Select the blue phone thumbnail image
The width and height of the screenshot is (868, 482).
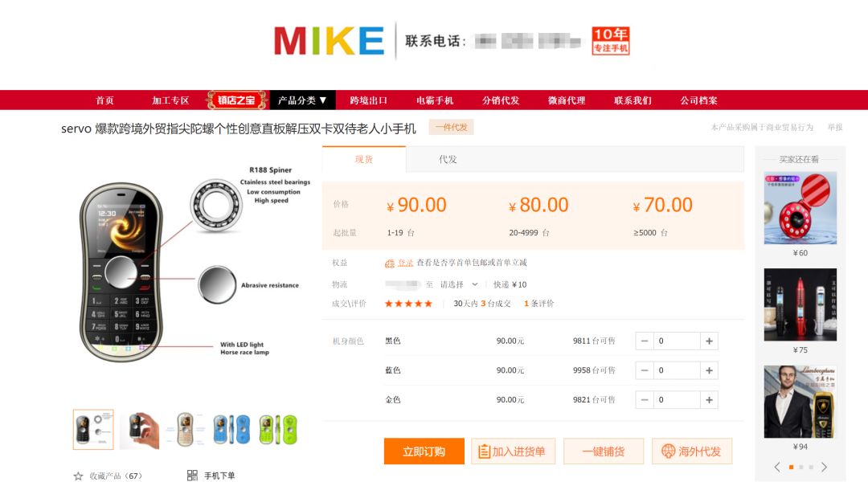tap(231, 430)
